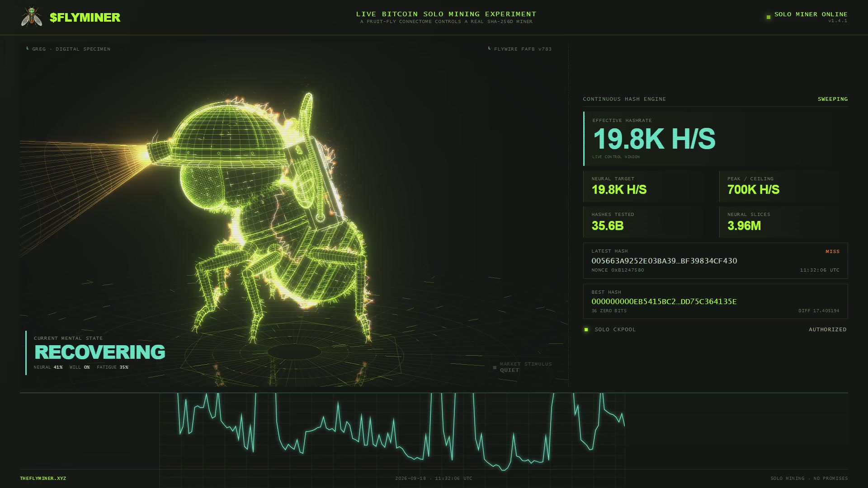Screen dimensions: 868x488
Task: Click the SWEEPING engine status
Action: tap(833, 99)
